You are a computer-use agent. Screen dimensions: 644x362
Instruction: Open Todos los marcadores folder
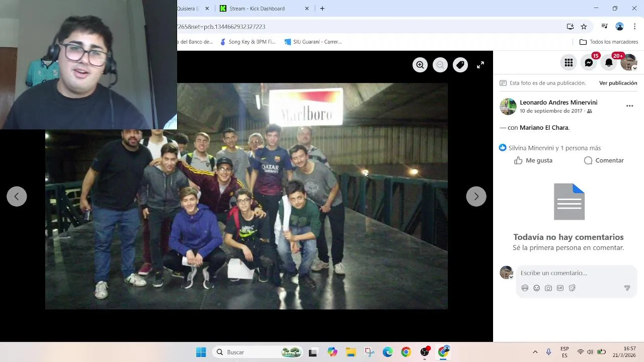(x=609, y=42)
